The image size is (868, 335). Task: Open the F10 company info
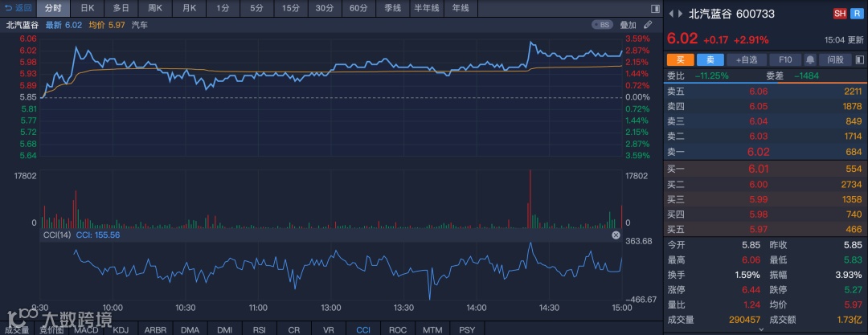(x=785, y=59)
